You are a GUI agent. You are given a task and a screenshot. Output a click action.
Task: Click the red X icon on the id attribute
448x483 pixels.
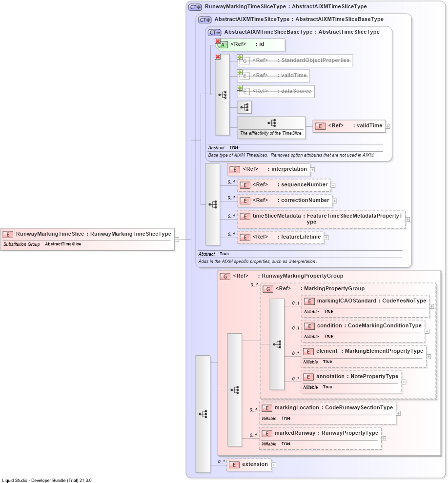click(218, 41)
